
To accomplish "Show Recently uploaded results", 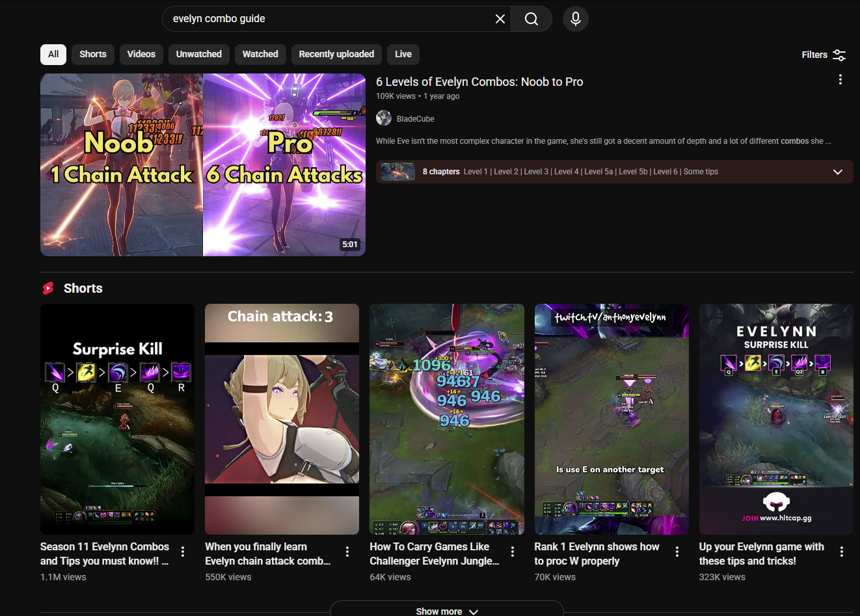I will point(336,55).
